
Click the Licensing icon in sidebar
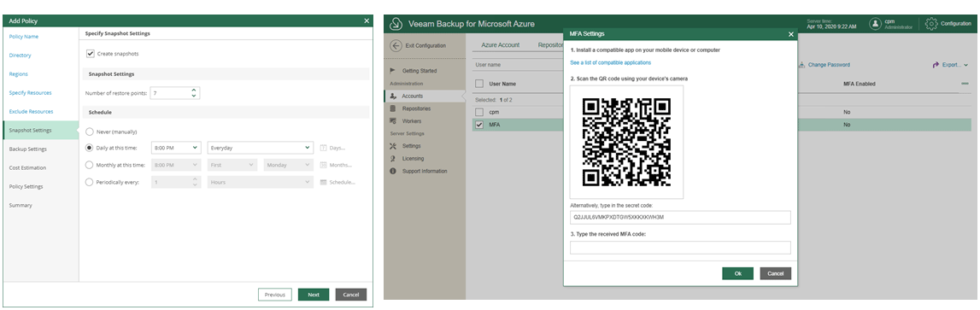392,159
